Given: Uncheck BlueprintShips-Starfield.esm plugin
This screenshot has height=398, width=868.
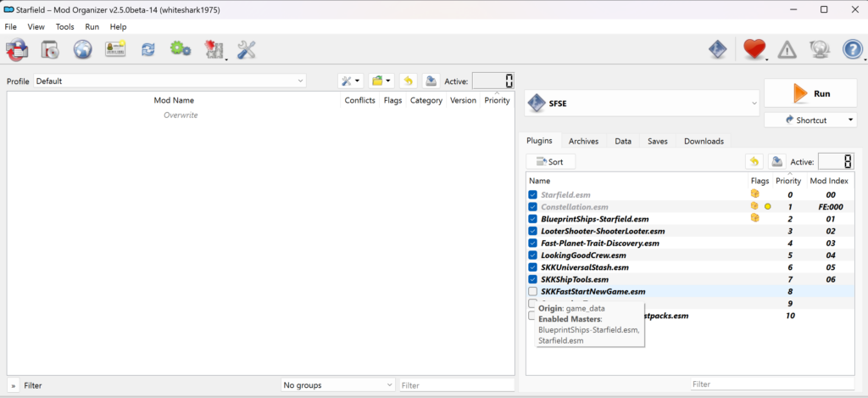Looking at the screenshot, I should coord(532,219).
